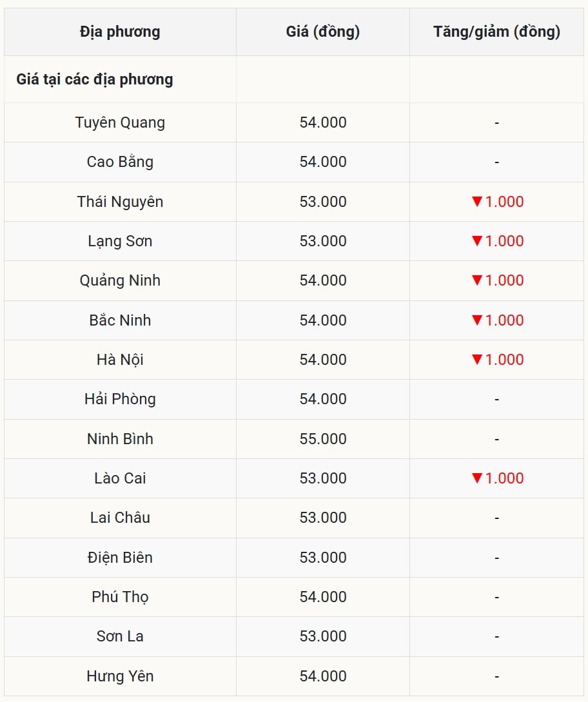Screen dimensions: 588x702
Task: Click the 55.000 price for Ninh Bình
Action: (x=322, y=439)
